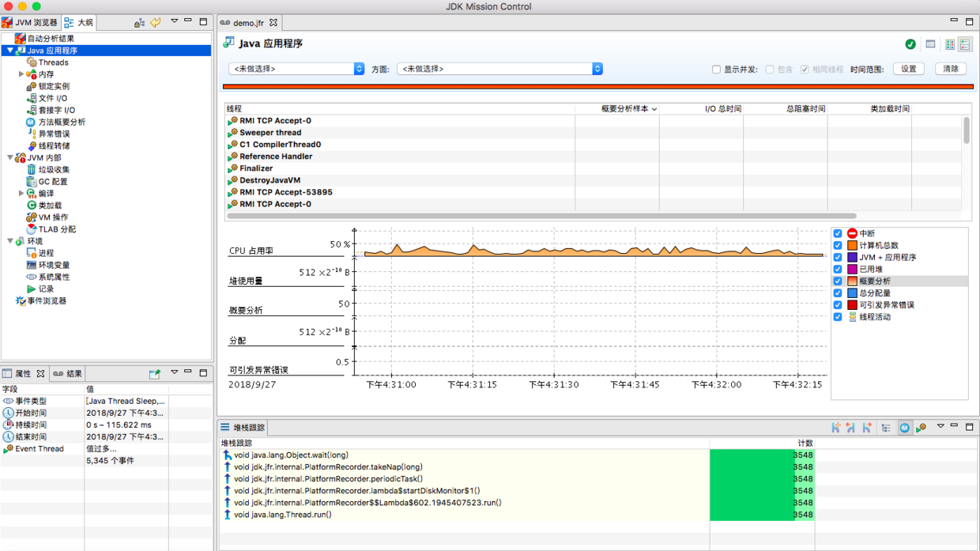Click the lock-tree icon in outline toolbar
The width and height of the screenshot is (980, 551).
[139, 22]
